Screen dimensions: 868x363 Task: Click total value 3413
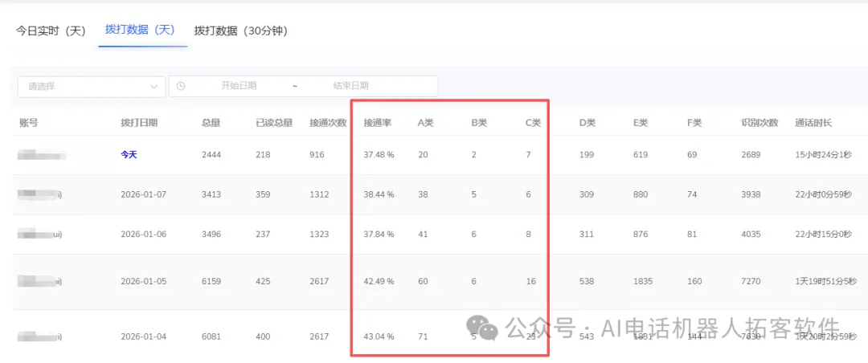211,195
